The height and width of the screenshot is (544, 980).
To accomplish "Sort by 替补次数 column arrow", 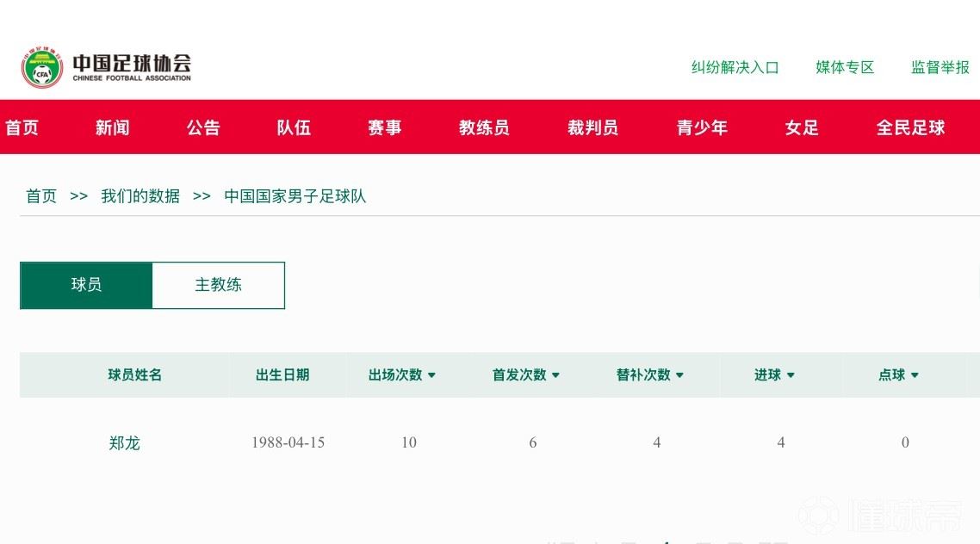I will [x=679, y=375].
